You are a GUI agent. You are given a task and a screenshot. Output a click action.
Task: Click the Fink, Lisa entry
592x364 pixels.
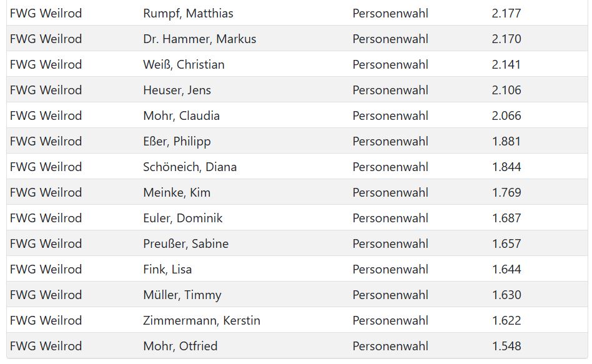pyautogui.click(x=167, y=269)
